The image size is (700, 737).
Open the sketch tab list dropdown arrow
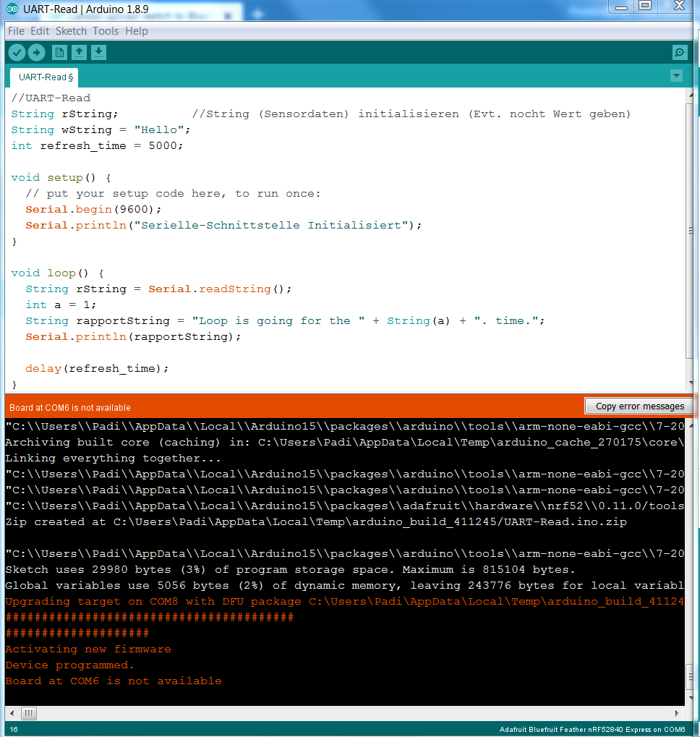[x=676, y=75]
